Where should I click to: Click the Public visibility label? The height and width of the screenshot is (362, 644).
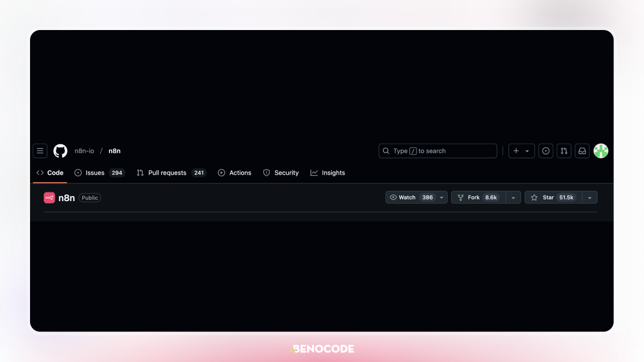(90, 198)
